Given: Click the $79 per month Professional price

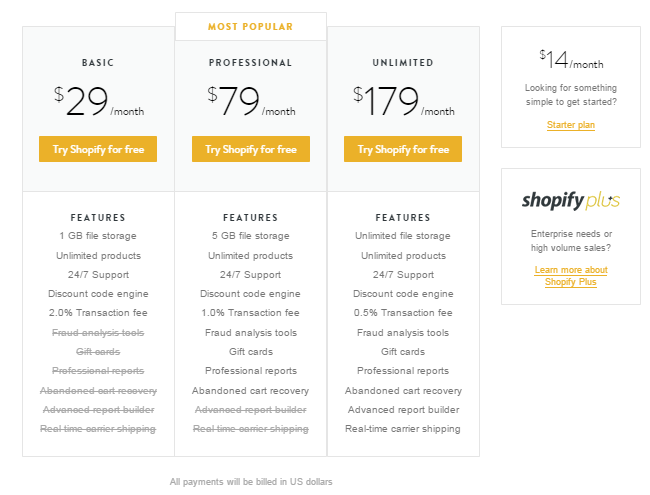Looking at the screenshot, I should click(x=251, y=101).
